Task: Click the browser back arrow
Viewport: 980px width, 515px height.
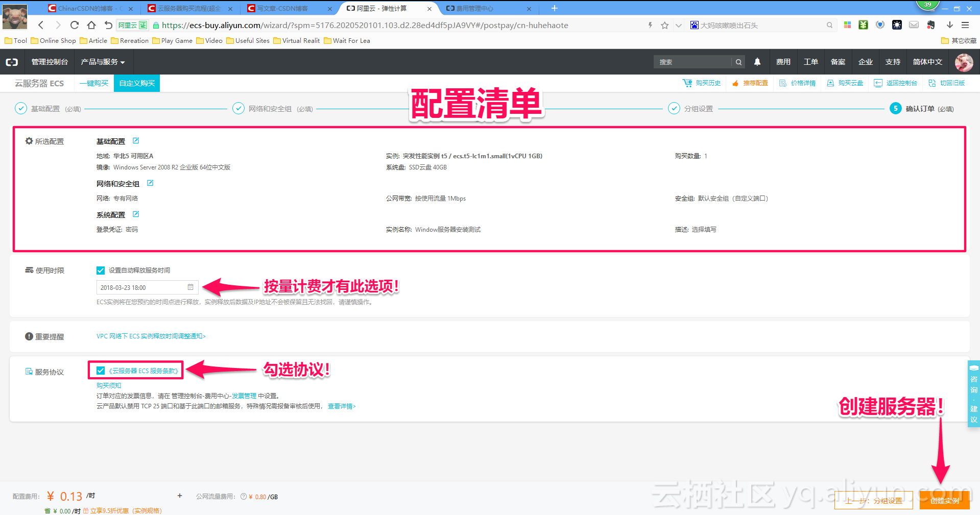Action: (x=41, y=25)
